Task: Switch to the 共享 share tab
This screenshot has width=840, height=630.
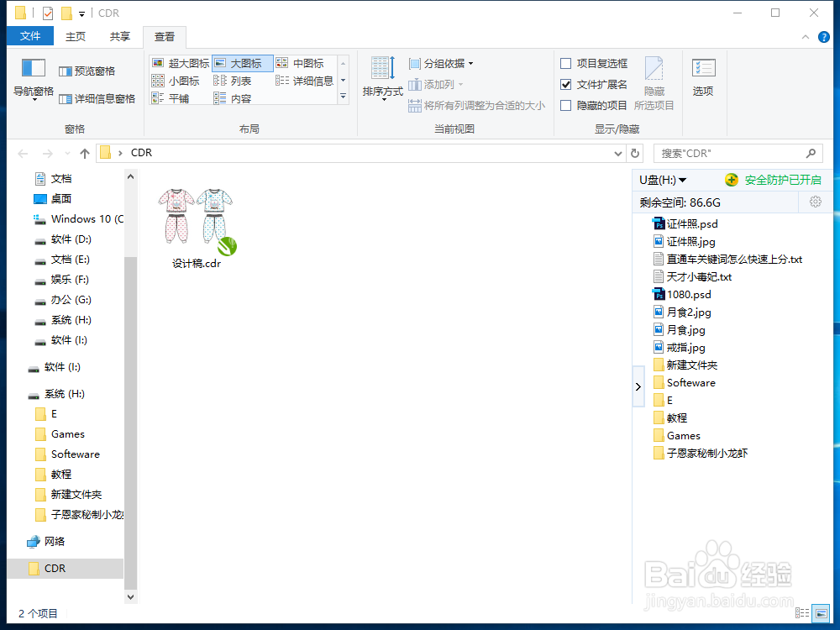Action: [x=120, y=36]
